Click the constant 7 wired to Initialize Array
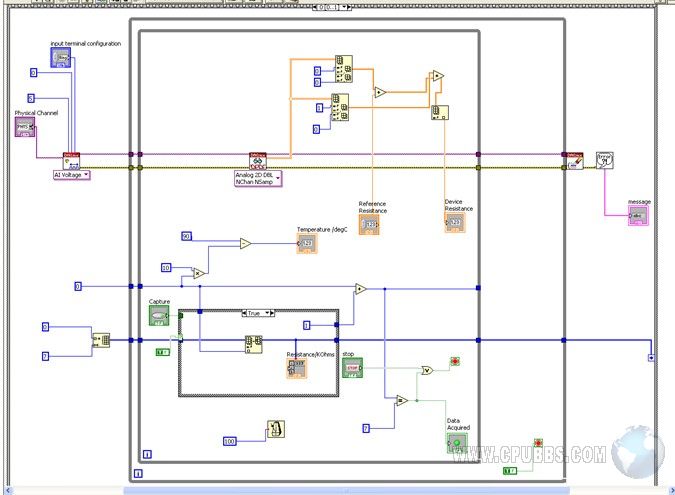Image resolution: width=675 pixels, height=495 pixels. (46, 356)
